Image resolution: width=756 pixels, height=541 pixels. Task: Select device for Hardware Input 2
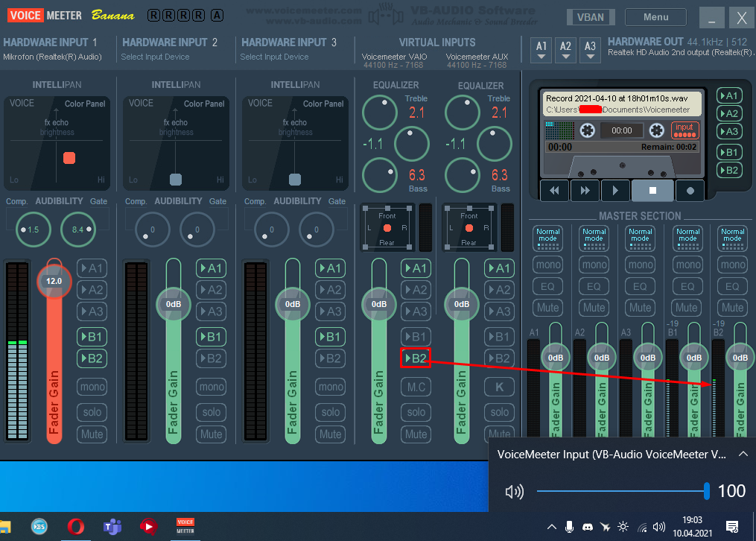pyautogui.click(x=155, y=57)
